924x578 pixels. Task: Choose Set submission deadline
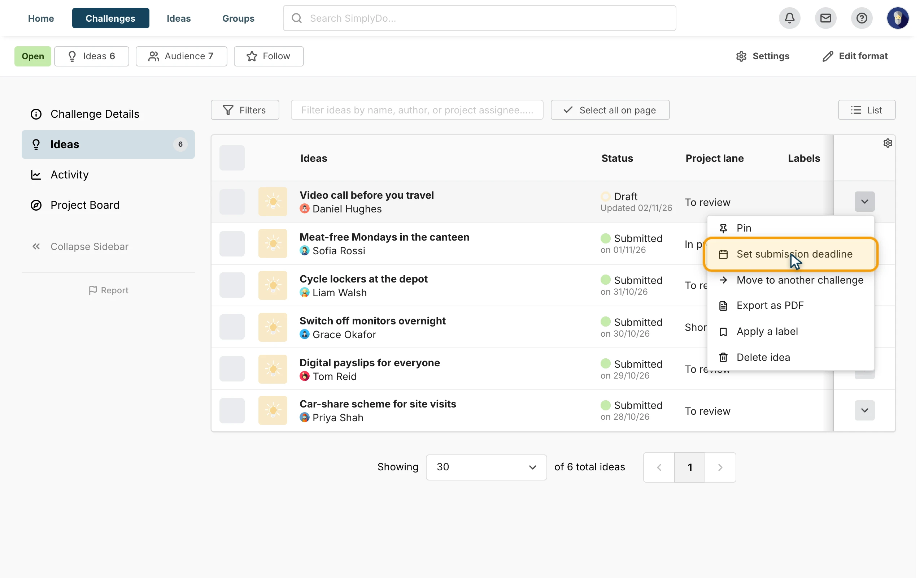tap(790, 254)
